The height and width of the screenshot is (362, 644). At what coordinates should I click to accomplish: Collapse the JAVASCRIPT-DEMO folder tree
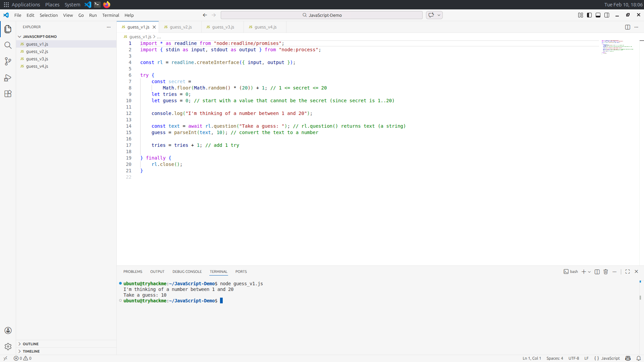[x=20, y=37]
